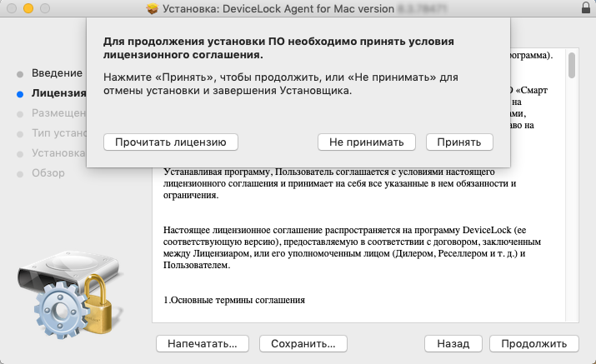Minimize the installer with the yellow button

pos(28,8)
